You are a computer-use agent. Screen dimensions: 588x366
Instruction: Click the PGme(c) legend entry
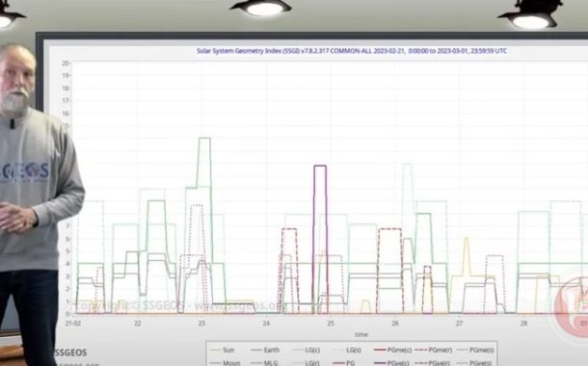pyautogui.click(x=392, y=350)
